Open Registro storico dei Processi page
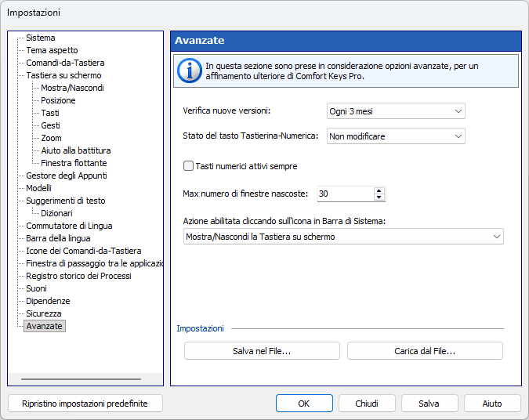The height and width of the screenshot is (420, 529). click(x=78, y=276)
